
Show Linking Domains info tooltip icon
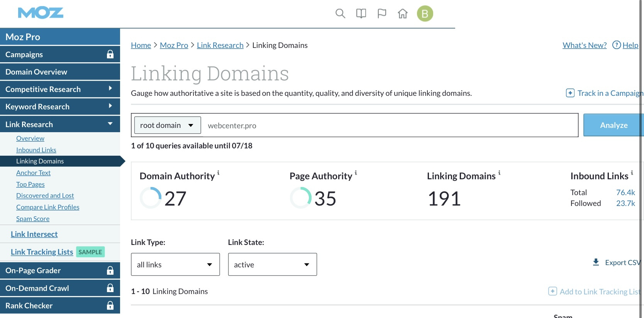pos(499,173)
